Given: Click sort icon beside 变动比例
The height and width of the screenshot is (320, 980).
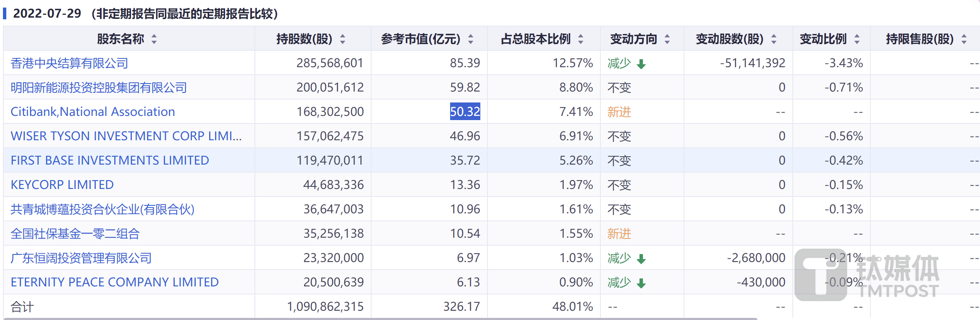Looking at the screenshot, I should coord(857,39).
